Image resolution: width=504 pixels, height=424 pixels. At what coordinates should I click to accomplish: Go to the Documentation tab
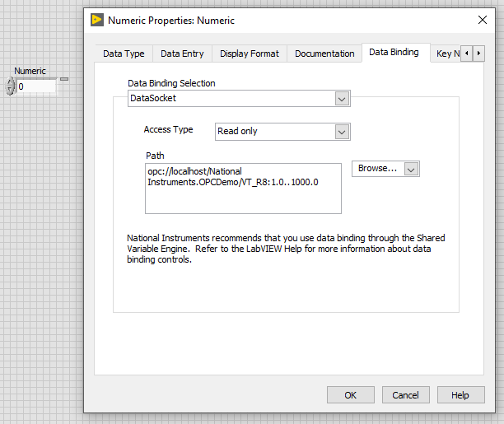324,54
